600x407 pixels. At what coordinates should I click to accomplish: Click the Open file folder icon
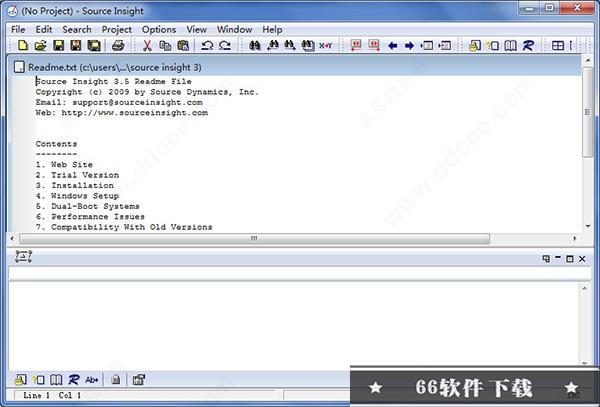40,46
